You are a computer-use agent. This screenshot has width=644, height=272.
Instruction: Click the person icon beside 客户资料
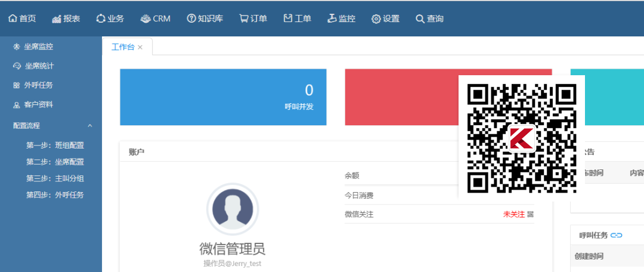(x=17, y=105)
